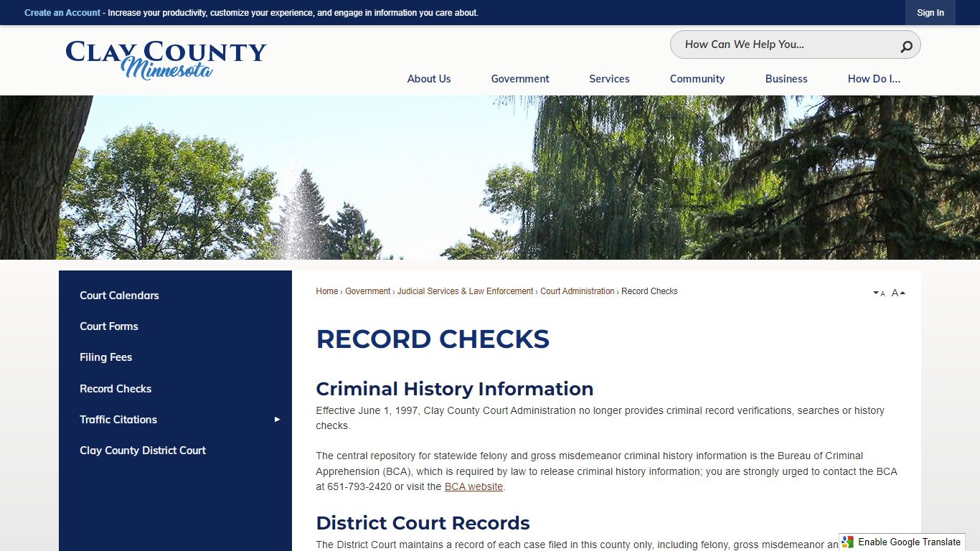Navigate to Court Administration breadcrumb
980x551 pixels.
tap(577, 291)
